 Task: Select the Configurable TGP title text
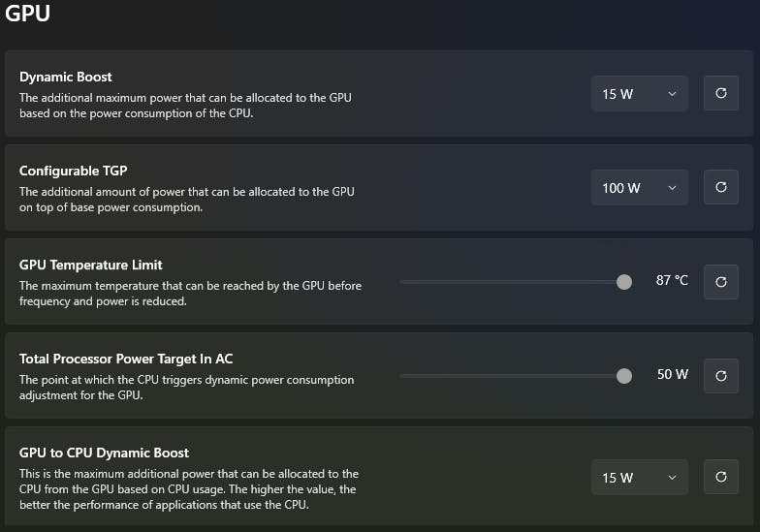click(x=73, y=171)
